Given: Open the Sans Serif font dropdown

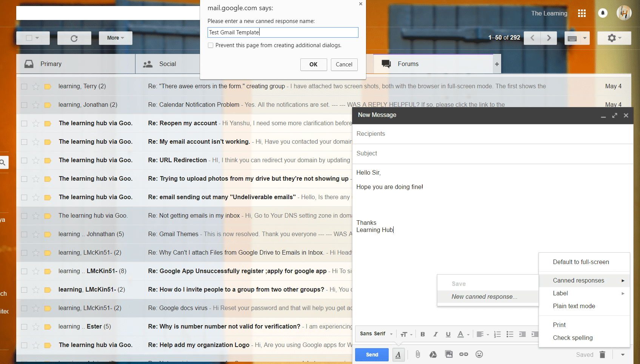Looking at the screenshot, I should click(376, 334).
